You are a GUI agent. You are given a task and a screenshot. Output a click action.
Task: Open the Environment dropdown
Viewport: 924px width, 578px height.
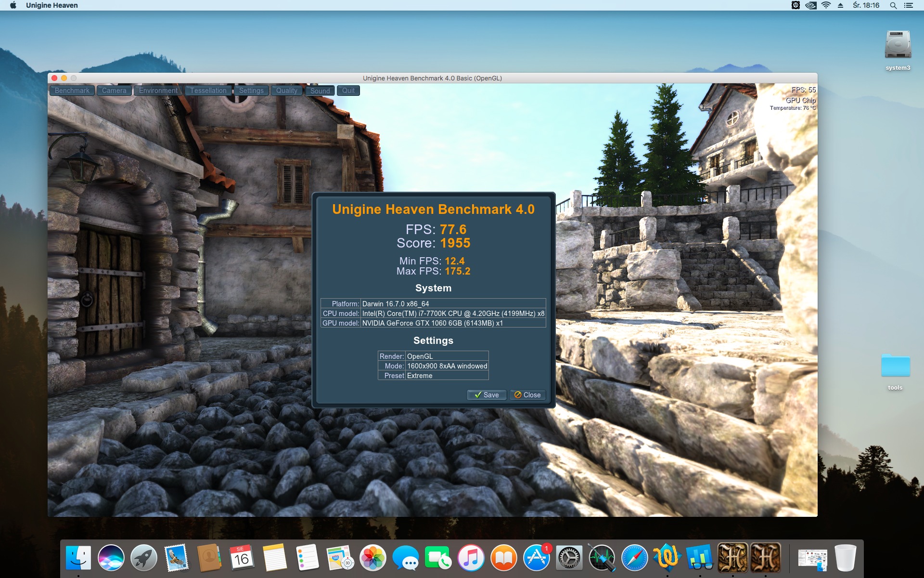[158, 91]
